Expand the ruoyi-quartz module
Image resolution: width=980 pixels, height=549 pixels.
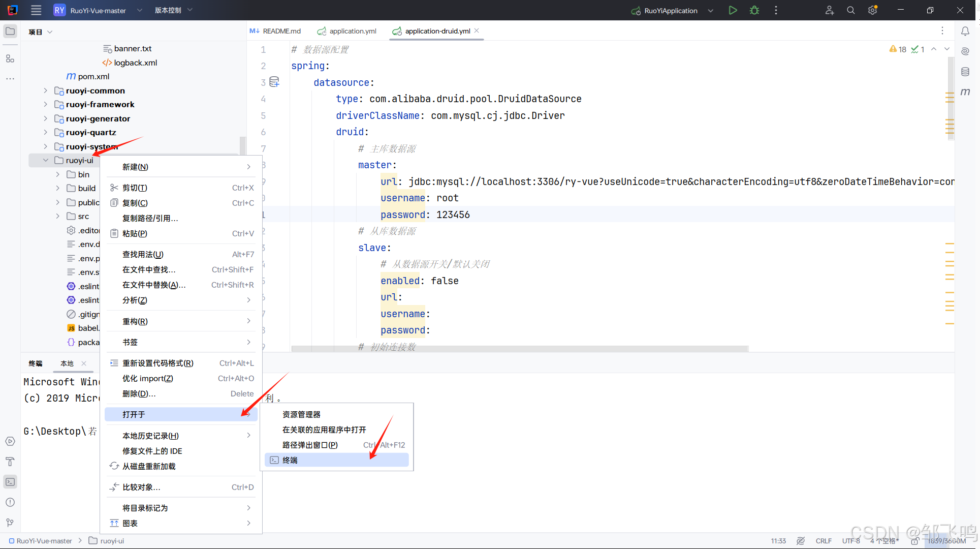45,132
